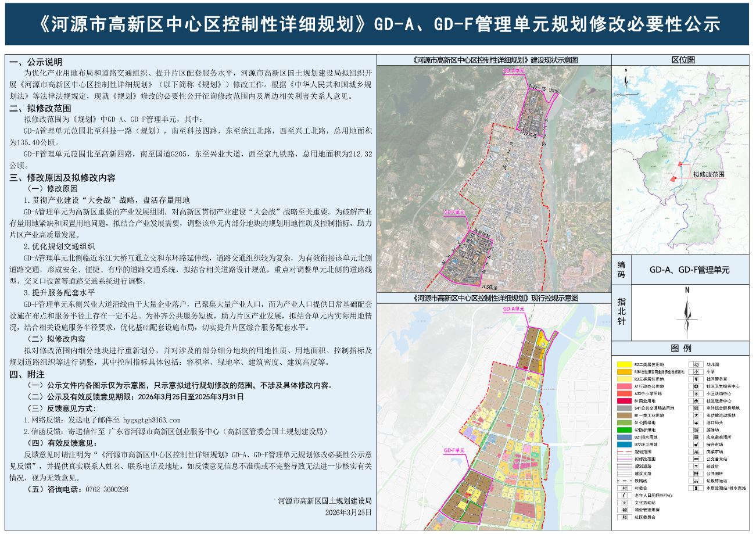Click the 综合市场 market legend icon
This screenshot has height=534, width=756.
pos(695,444)
